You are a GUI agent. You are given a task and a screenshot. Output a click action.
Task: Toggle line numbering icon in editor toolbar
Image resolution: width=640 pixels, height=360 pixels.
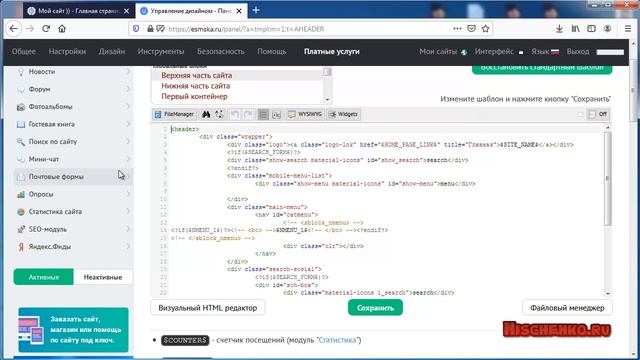[263, 114]
